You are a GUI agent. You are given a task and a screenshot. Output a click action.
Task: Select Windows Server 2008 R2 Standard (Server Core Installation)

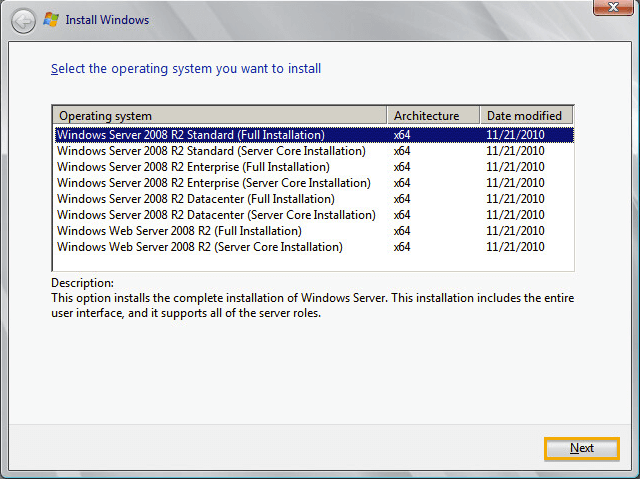tap(211, 151)
